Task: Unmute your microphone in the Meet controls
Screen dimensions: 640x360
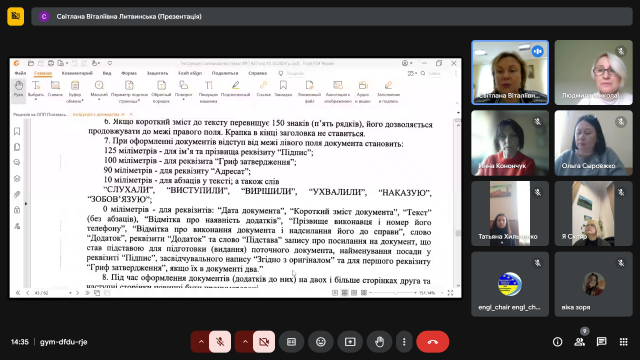Action: [x=220, y=342]
